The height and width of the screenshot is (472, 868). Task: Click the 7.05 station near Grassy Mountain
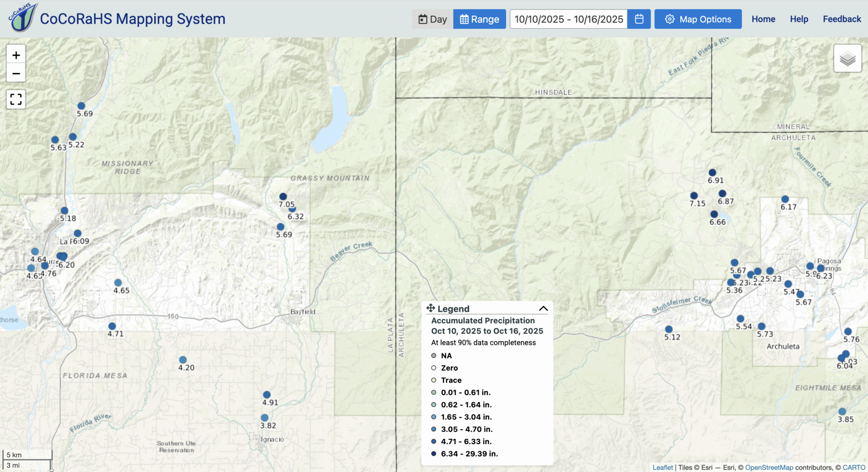[x=283, y=197]
